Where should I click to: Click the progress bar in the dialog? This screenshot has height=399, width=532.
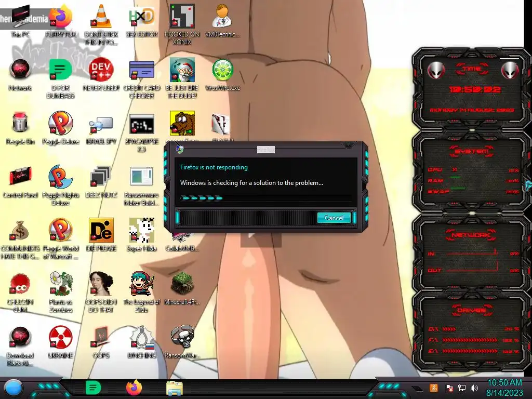[265, 198]
